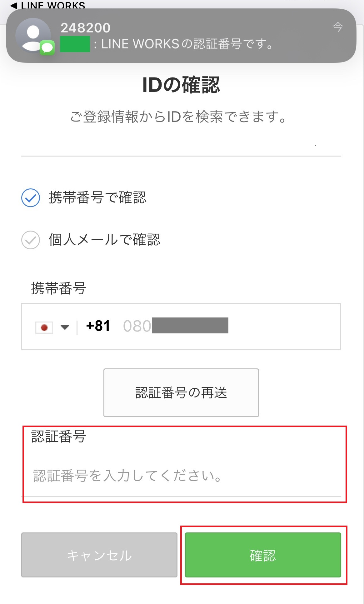
Task: Tap the 248200 code in the notification
Action: 85,28
